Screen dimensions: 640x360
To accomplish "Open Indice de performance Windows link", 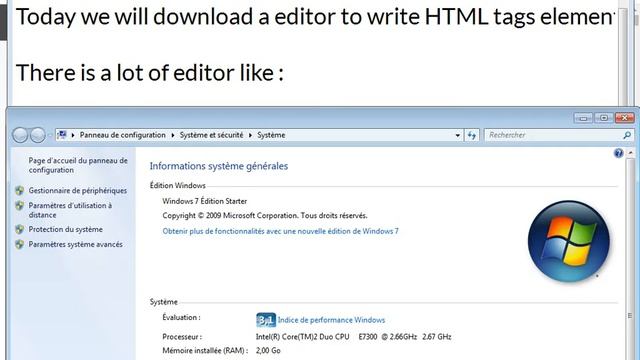I will (x=331, y=320).
